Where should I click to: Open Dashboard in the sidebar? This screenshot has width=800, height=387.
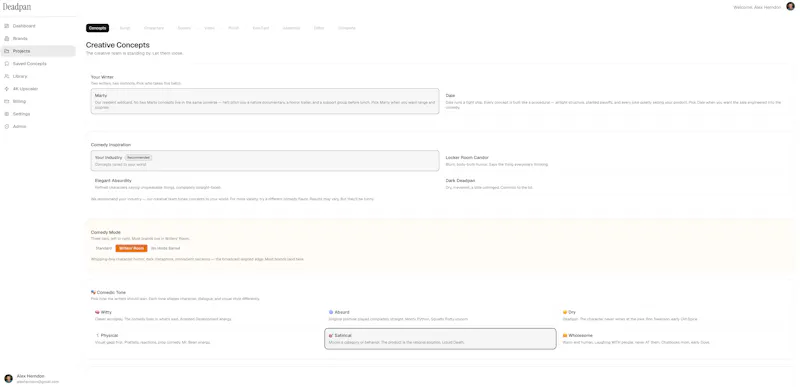(x=38, y=26)
